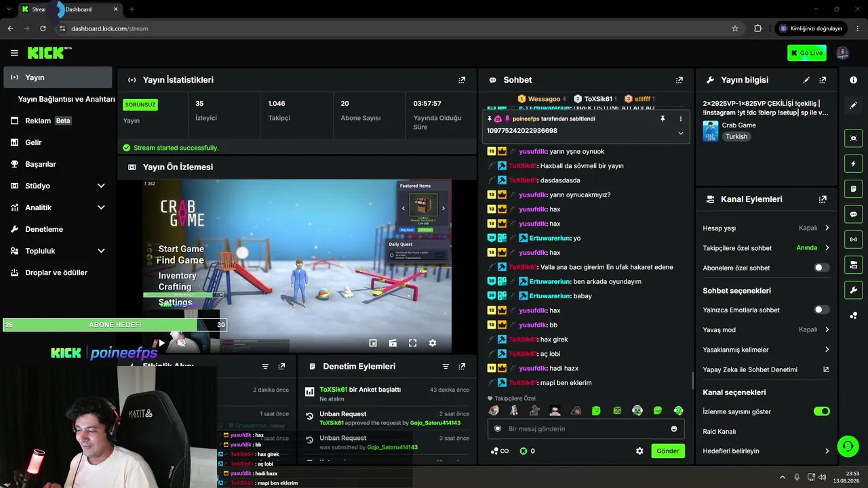Click the wrench icon in right sidebar

pos(853,290)
